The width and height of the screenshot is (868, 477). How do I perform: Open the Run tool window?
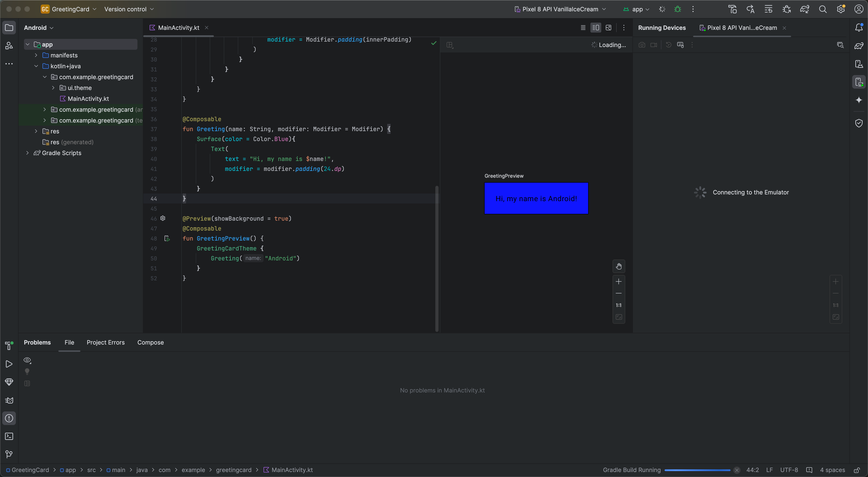pyautogui.click(x=9, y=364)
